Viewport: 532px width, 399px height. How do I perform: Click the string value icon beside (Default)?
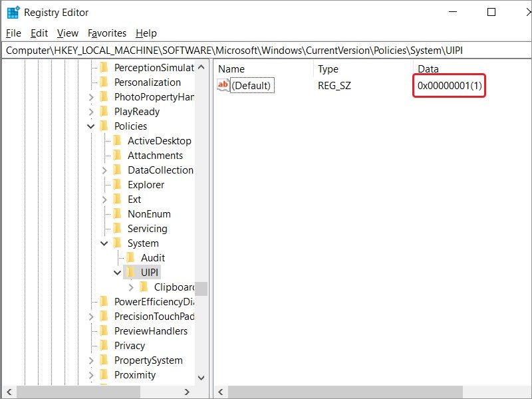pos(223,85)
